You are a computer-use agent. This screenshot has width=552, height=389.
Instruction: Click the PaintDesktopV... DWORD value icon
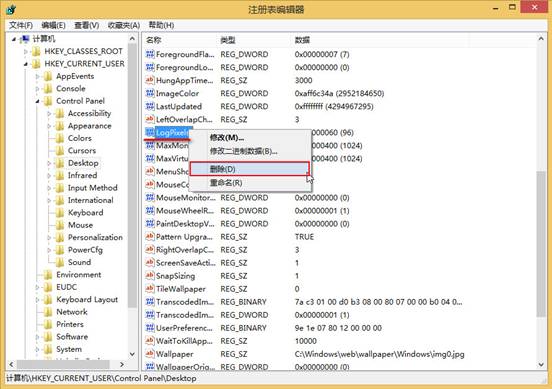[x=150, y=224]
